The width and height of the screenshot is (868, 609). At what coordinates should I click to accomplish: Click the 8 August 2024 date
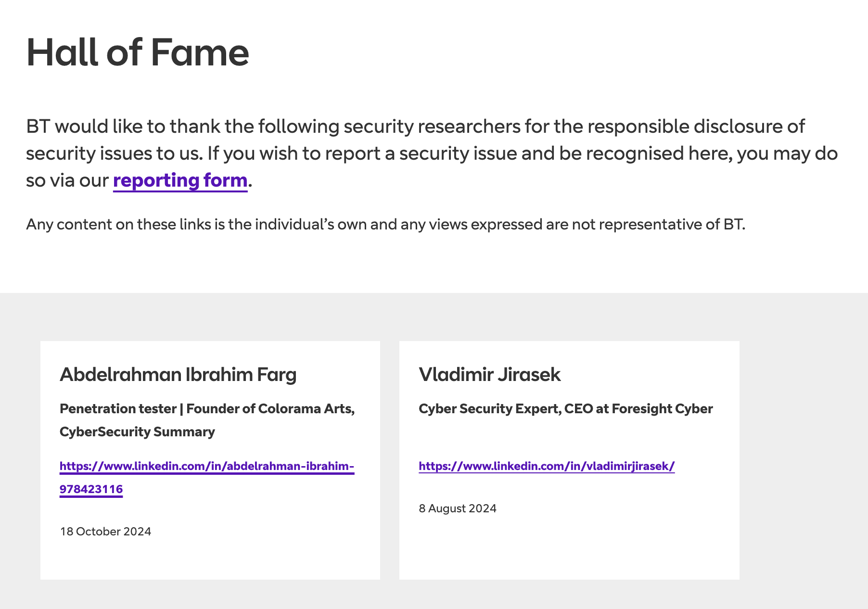[457, 508]
